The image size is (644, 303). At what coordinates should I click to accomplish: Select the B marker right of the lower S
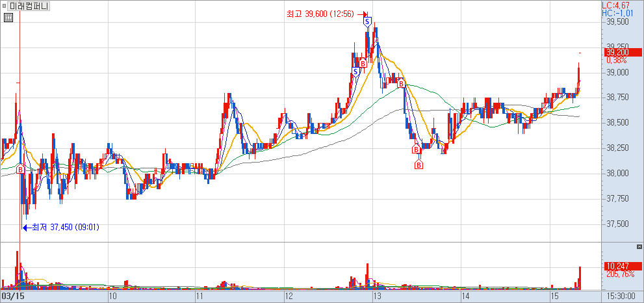click(363, 64)
